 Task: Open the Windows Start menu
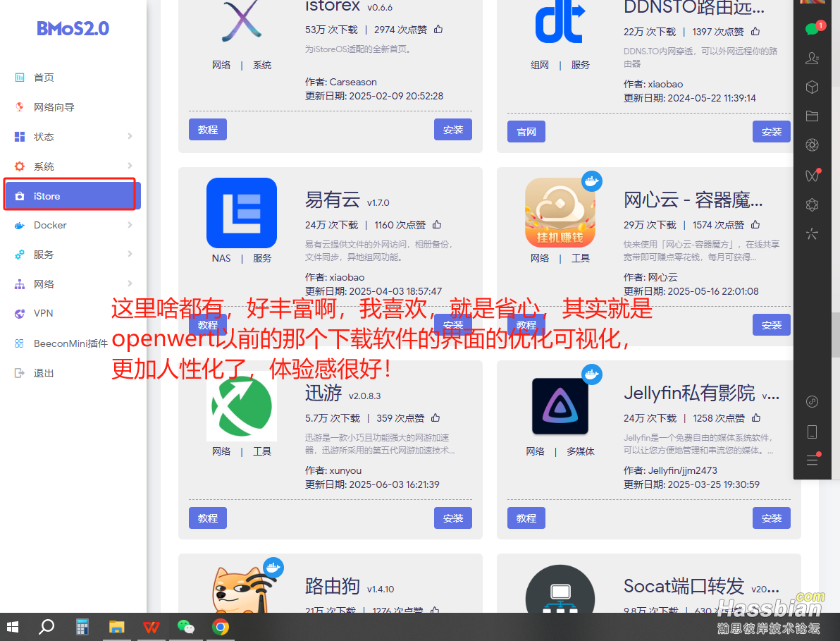tap(12, 627)
